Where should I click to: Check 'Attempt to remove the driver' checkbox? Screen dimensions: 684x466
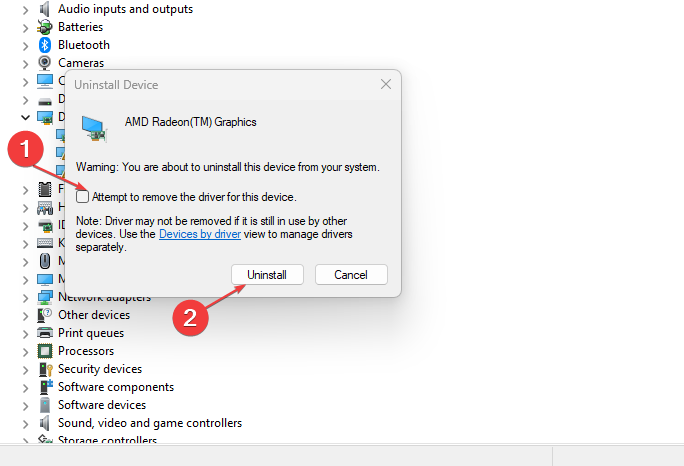(x=82, y=197)
